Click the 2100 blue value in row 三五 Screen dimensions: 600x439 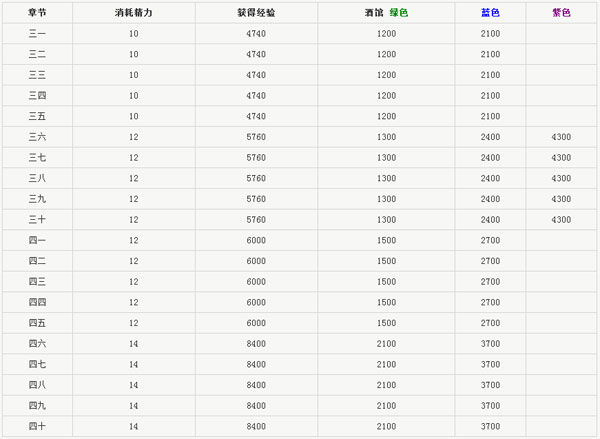click(490, 116)
